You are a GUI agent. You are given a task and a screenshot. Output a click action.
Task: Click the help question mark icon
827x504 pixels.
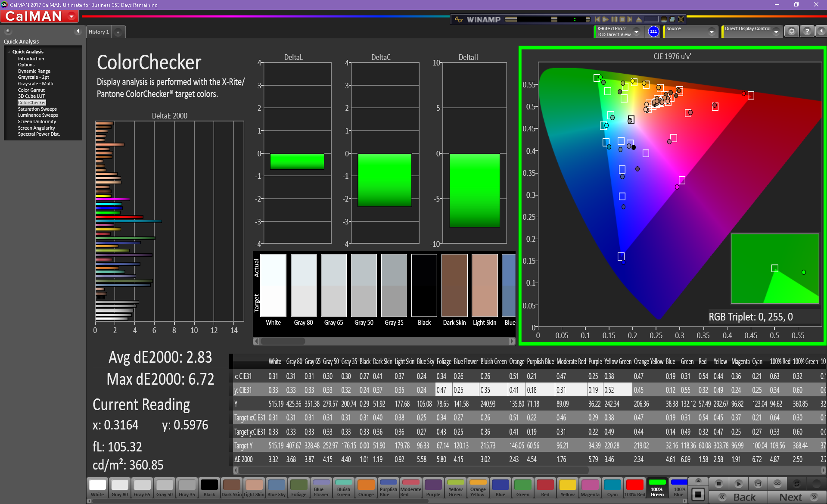click(x=807, y=31)
